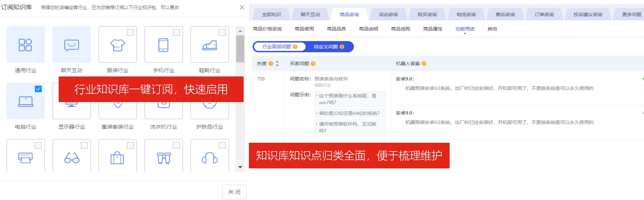
Task: Click help icon beside 热度 column header
Action: pyautogui.click(x=271, y=64)
